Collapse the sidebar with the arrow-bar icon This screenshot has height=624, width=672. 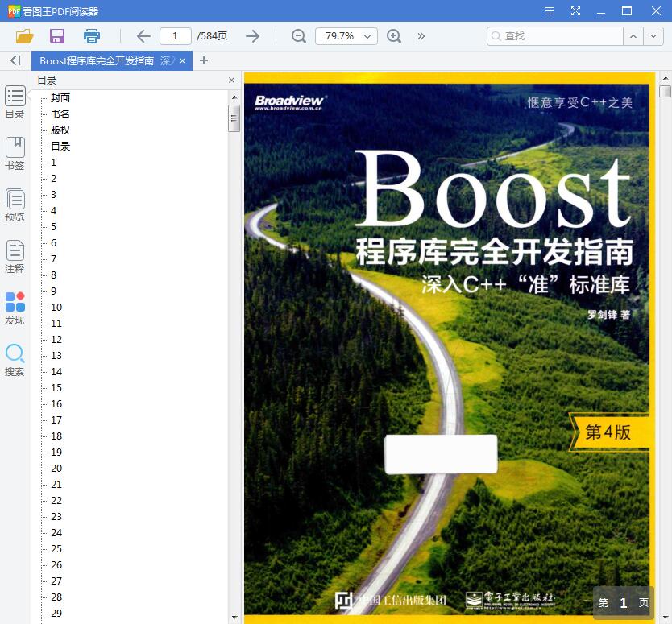tap(16, 60)
